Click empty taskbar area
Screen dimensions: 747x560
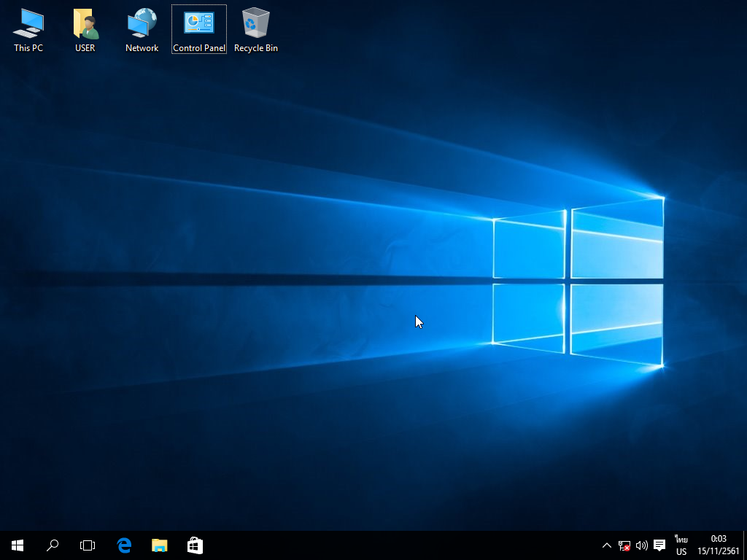click(401, 545)
